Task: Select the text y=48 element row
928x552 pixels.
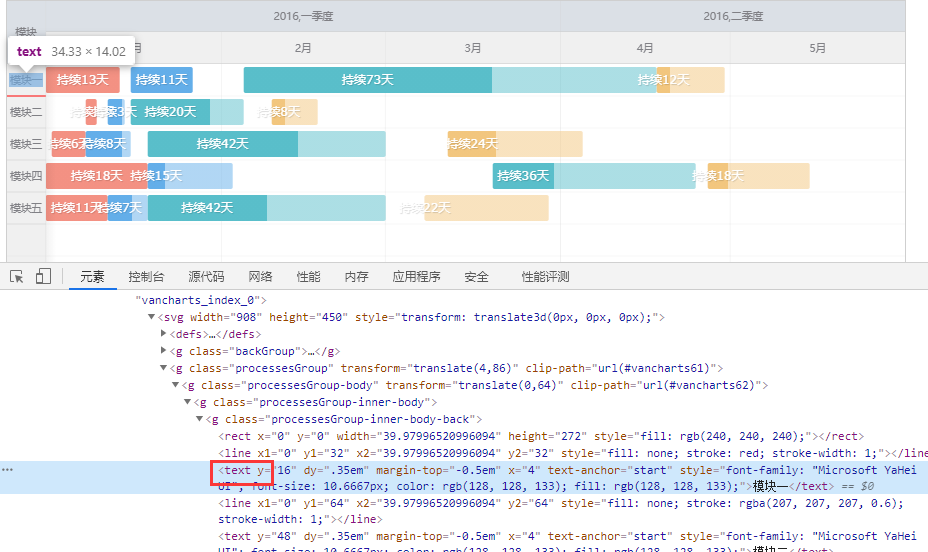Action: pyautogui.click(x=567, y=543)
